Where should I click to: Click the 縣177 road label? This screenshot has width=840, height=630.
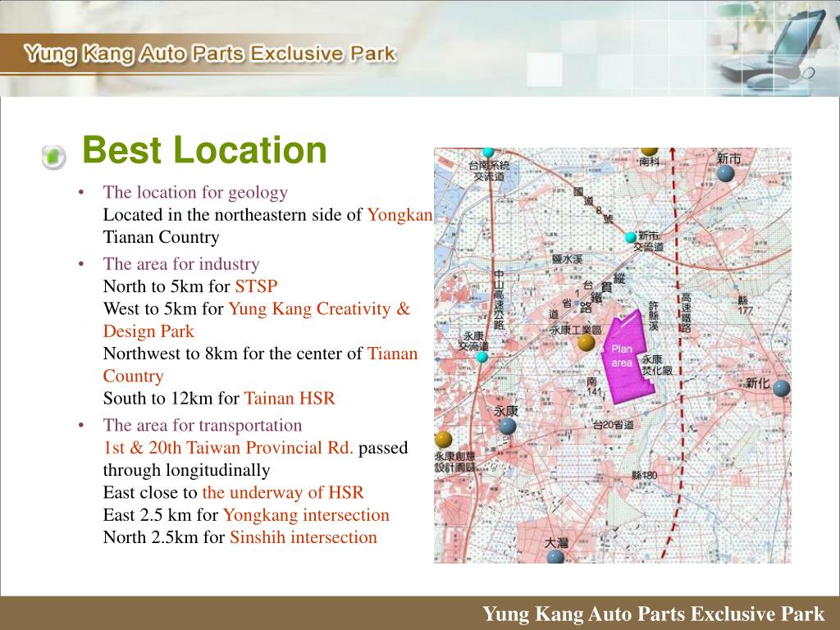(x=745, y=305)
